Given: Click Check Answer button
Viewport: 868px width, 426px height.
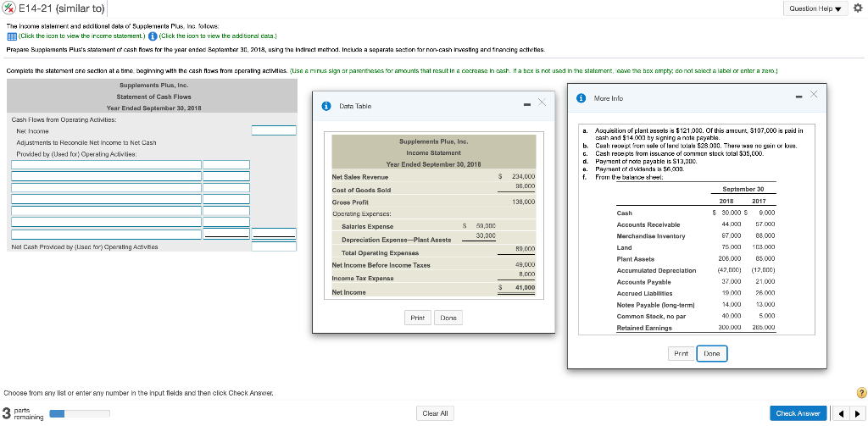Looking at the screenshot, I should 798,413.
